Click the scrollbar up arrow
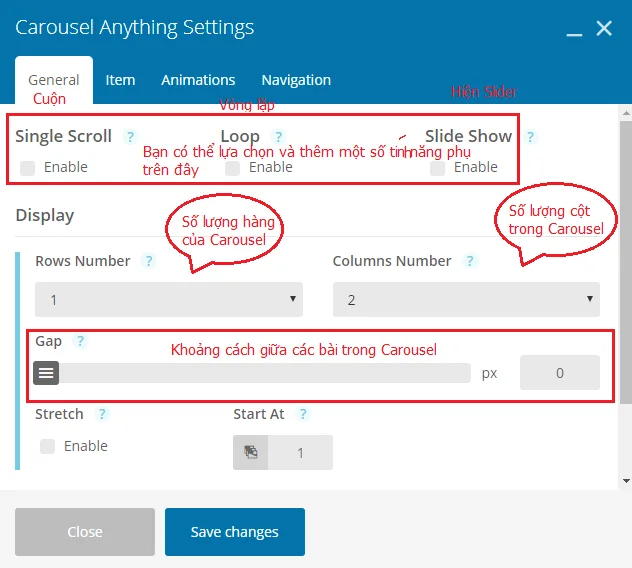 (x=626, y=113)
